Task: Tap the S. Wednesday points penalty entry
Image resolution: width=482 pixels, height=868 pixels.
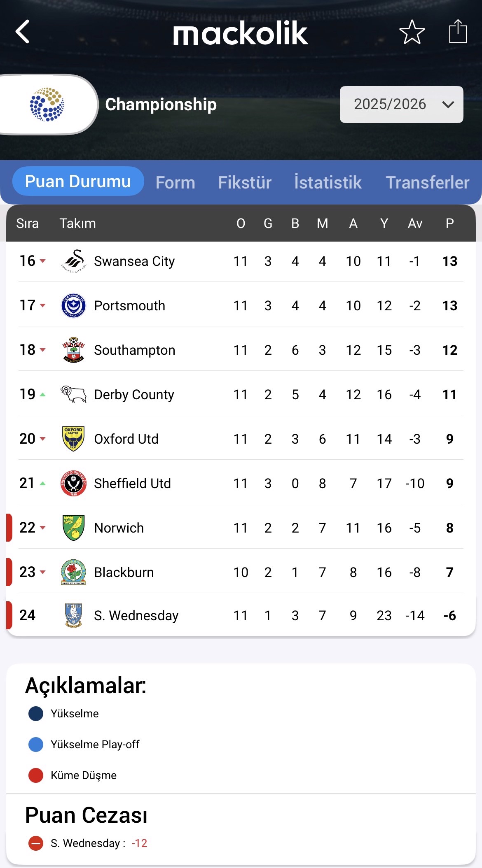Action: coord(98,843)
